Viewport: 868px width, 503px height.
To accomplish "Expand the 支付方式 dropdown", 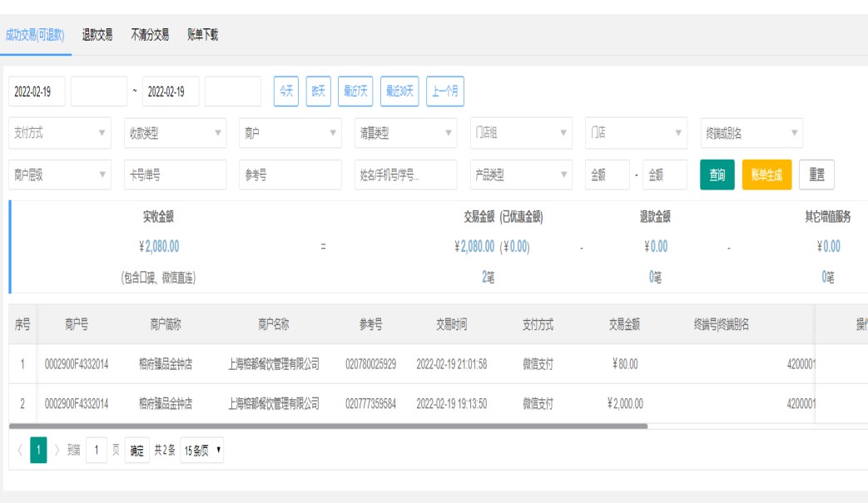I will (x=60, y=133).
